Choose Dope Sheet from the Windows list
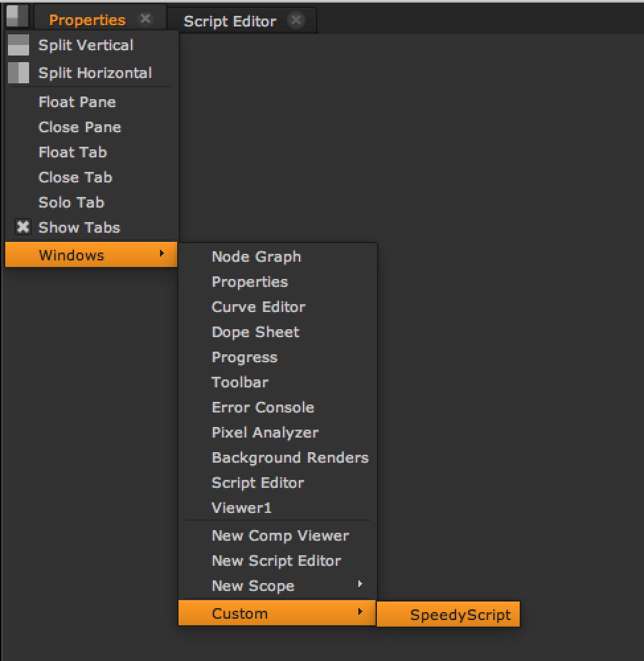644x661 pixels. click(255, 332)
